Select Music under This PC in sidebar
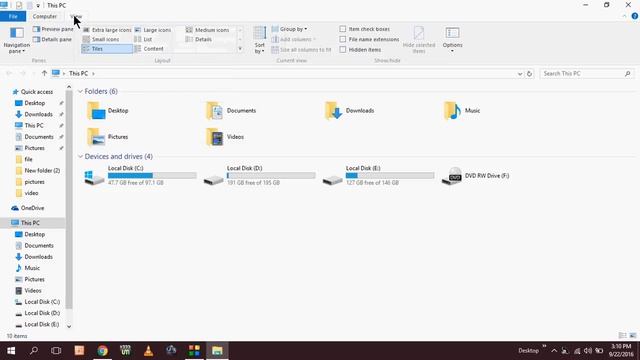 pos(28,268)
